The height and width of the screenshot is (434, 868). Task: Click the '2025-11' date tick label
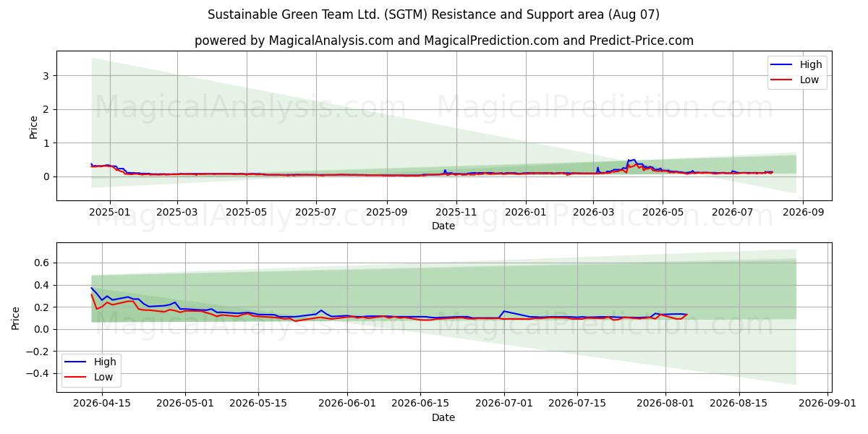456,212
